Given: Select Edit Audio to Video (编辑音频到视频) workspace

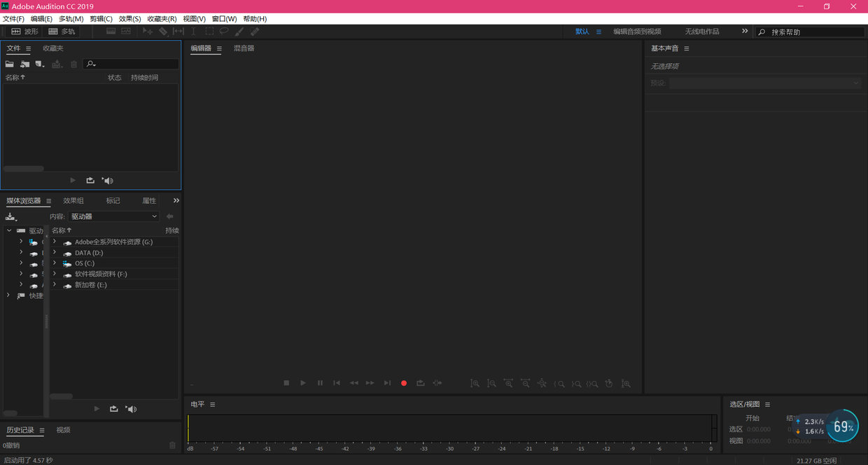Looking at the screenshot, I should click(637, 32).
